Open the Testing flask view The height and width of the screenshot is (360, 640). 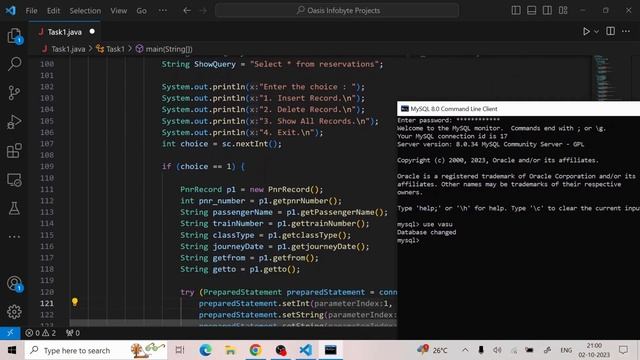point(14,209)
